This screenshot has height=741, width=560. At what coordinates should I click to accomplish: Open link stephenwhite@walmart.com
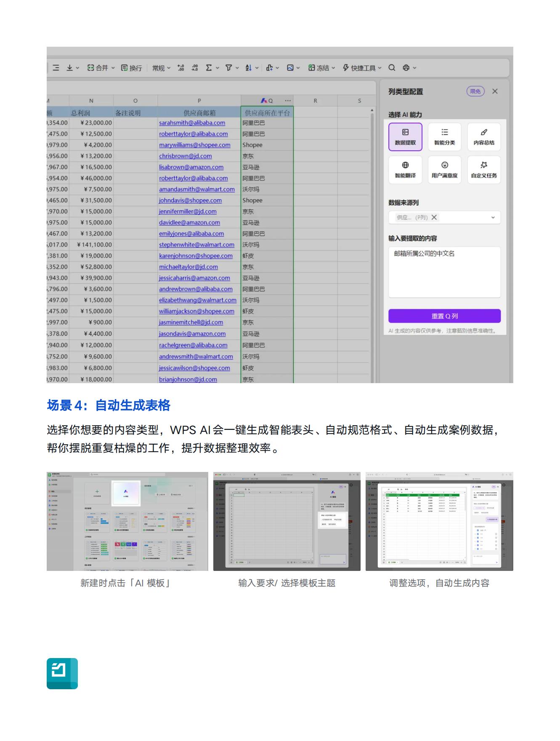tap(196, 245)
